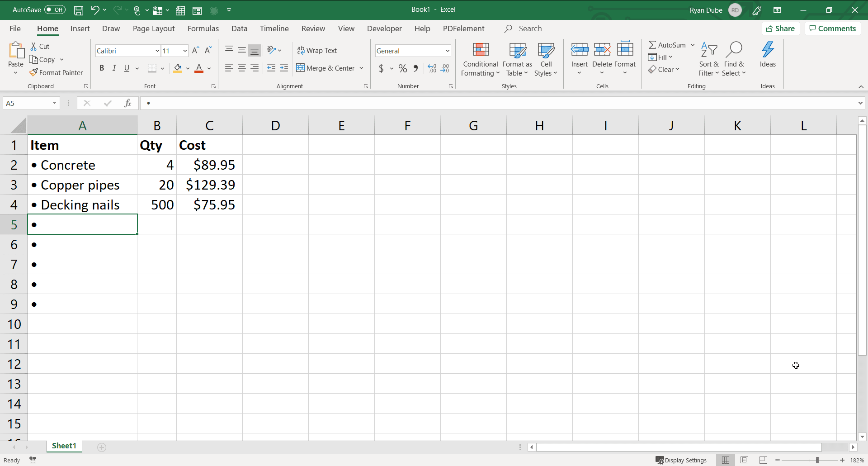Toggle Align Left
The image size is (868, 466).
tap(229, 68)
